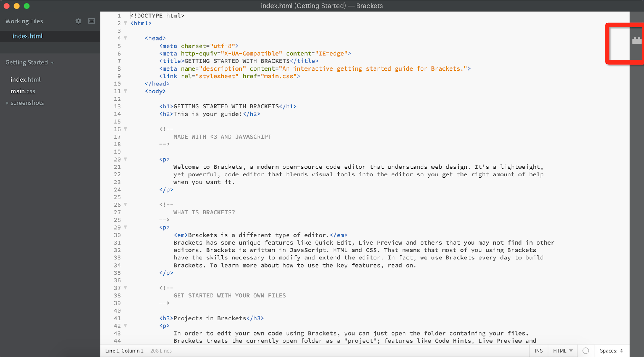Click the X-UA-Compatible meta tag line
The height and width of the screenshot is (357, 644).
[255, 54]
